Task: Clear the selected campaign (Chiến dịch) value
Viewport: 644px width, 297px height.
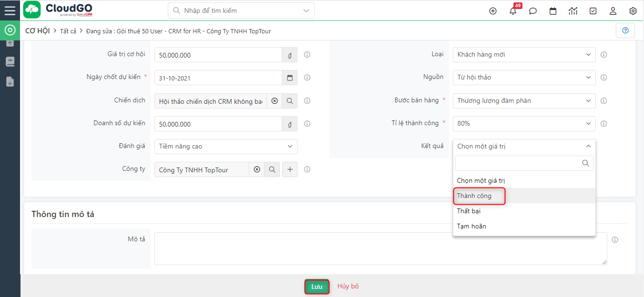Action: tap(274, 101)
